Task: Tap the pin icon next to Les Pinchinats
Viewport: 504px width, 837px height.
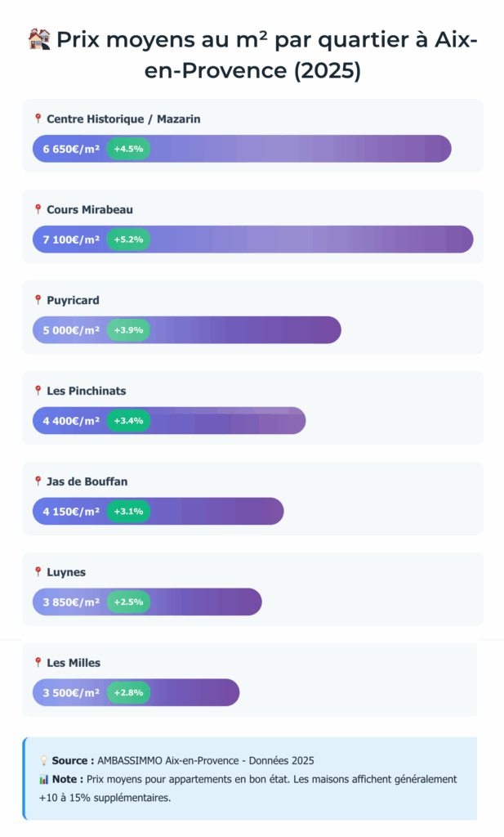Action: [38, 391]
